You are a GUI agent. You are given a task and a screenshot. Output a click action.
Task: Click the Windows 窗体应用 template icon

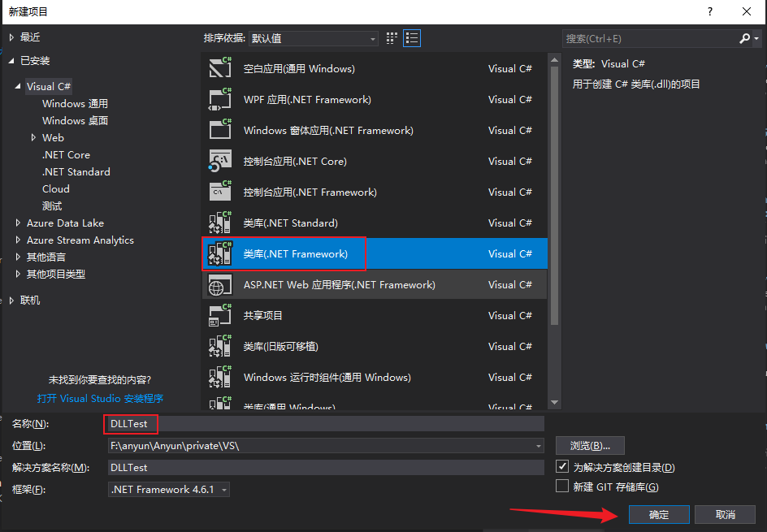tap(220, 130)
